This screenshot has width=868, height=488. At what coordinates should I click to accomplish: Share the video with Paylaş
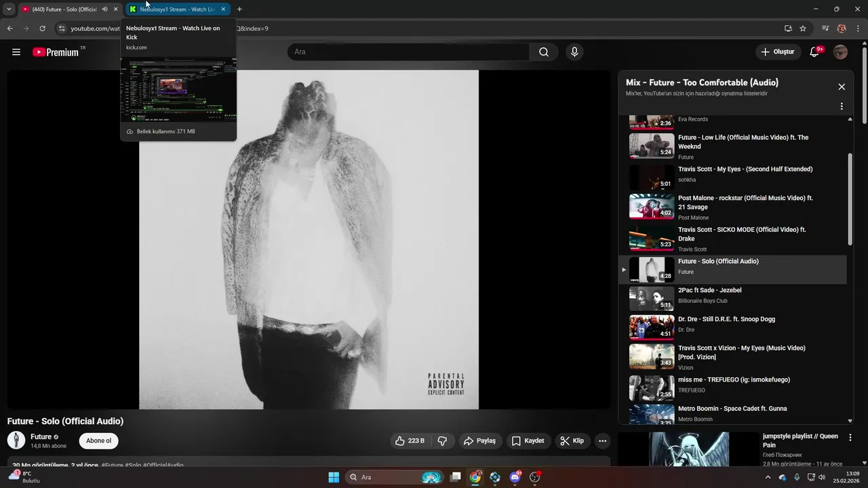pyautogui.click(x=479, y=441)
